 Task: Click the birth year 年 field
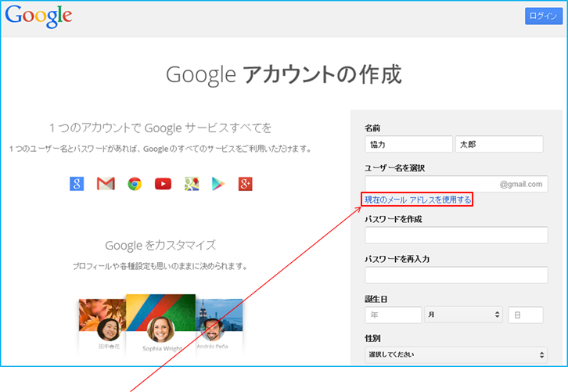coord(393,315)
